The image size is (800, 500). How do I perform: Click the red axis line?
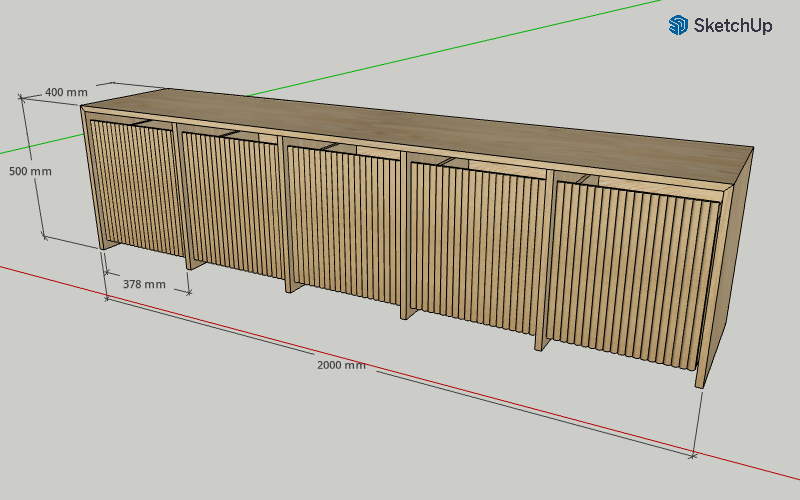click(x=600, y=432)
